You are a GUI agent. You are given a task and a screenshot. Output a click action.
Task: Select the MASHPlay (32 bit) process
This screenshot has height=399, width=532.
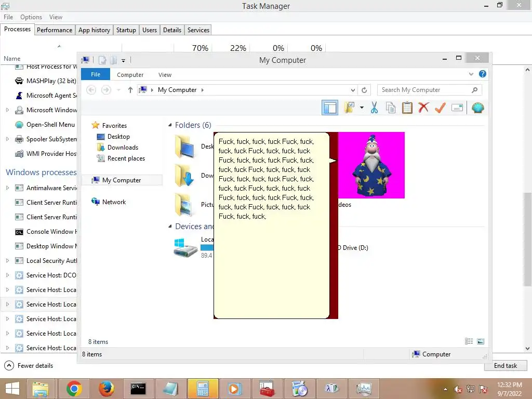[x=46, y=81]
